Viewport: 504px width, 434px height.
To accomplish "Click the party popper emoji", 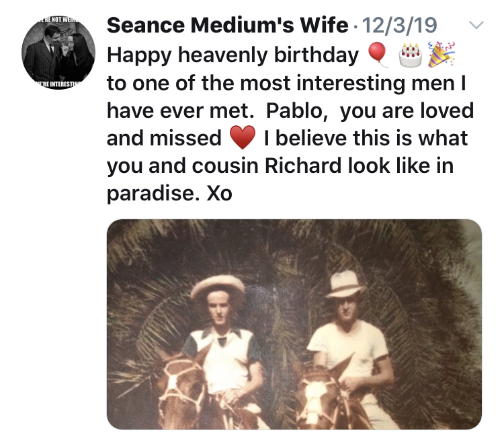I will coord(442,54).
